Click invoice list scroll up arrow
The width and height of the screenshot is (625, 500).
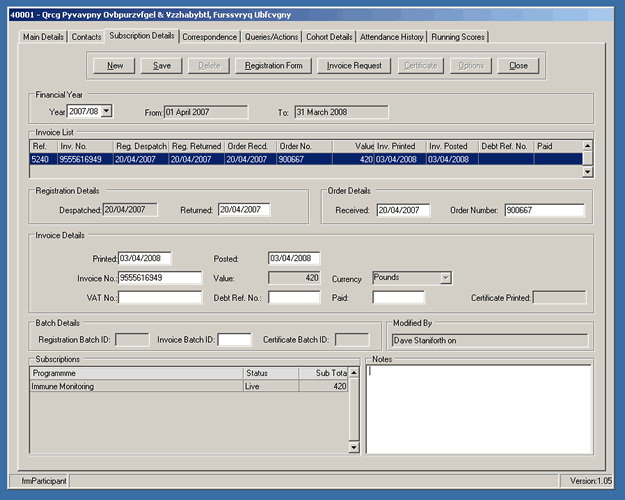[587, 146]
